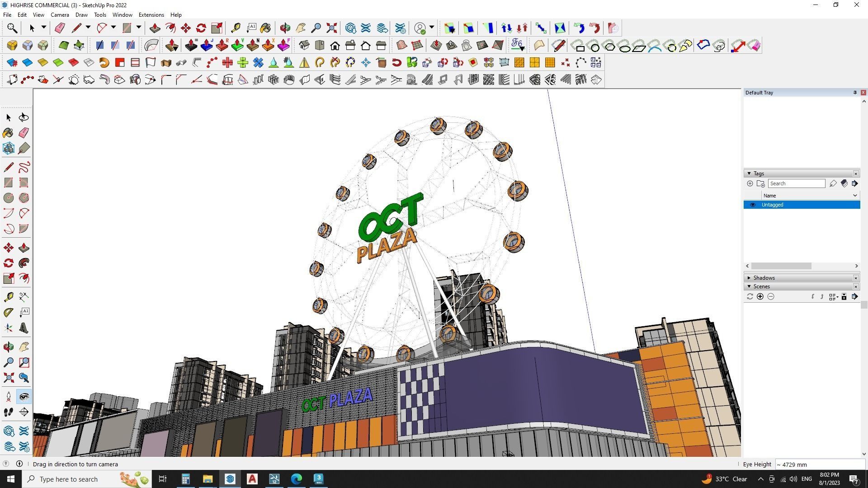Click the Undo arrow in top toolbar
This screenshot has height=488, width=868.
click(579, 28)
